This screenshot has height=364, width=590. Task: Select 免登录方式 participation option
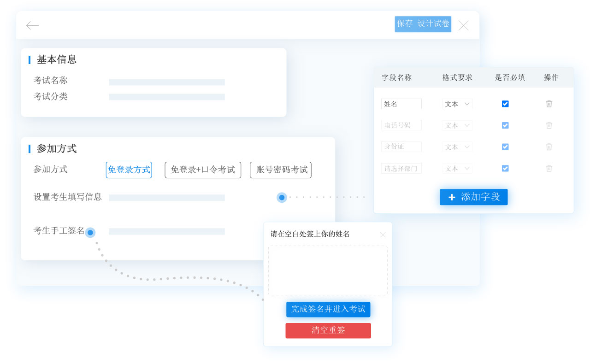(129, 170)
